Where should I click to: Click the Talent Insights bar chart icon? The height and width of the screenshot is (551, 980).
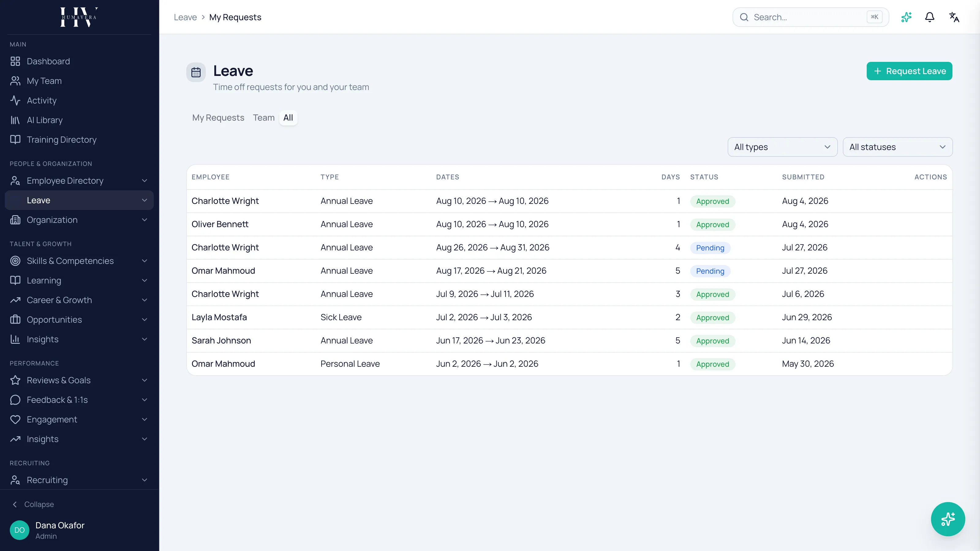pos(15,339)
